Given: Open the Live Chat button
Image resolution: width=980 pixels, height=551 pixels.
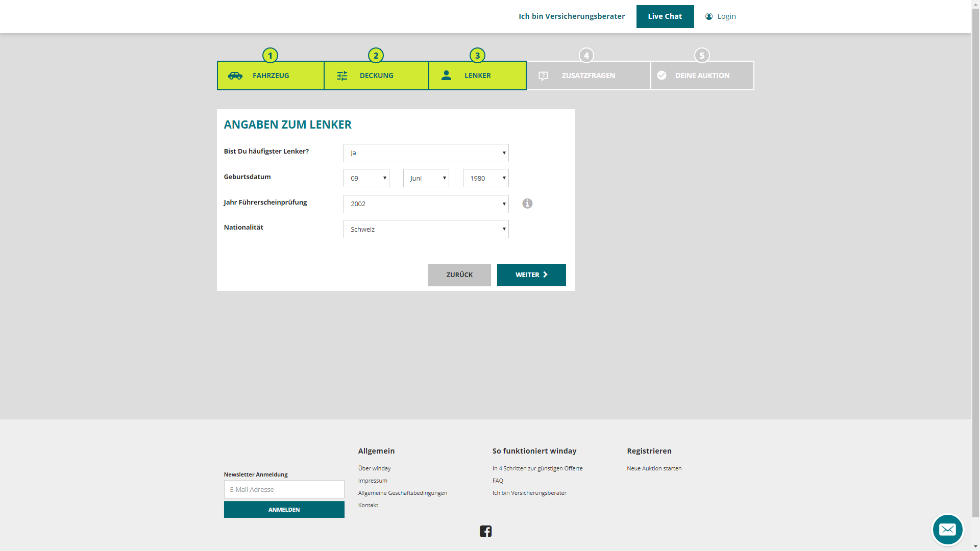Looking at the screenshot, I should [665, 16].
